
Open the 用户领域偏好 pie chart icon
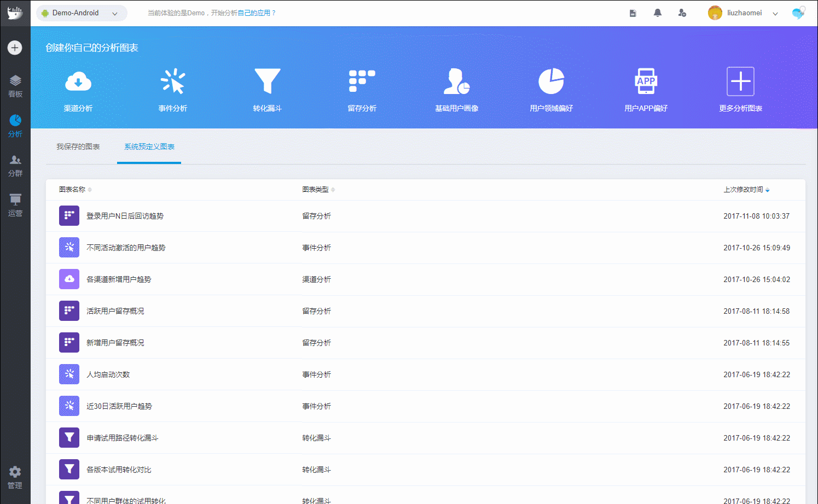tap(552, 81)
